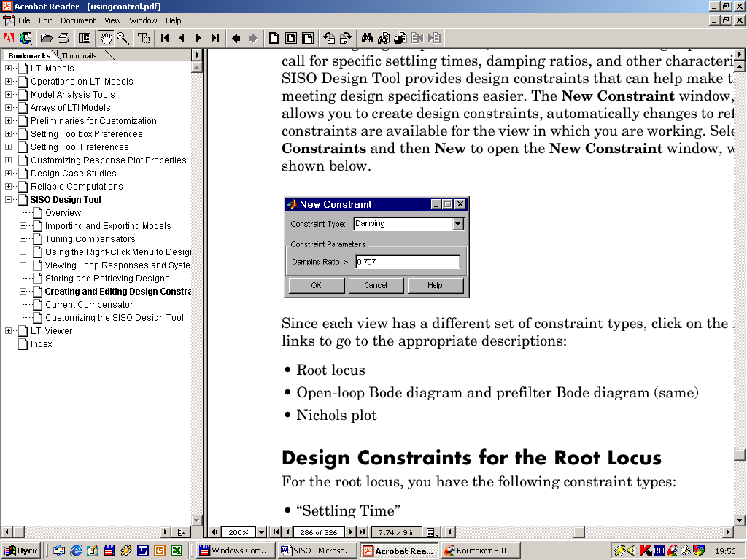Select the Text Select tool

(x=144, y=38)
